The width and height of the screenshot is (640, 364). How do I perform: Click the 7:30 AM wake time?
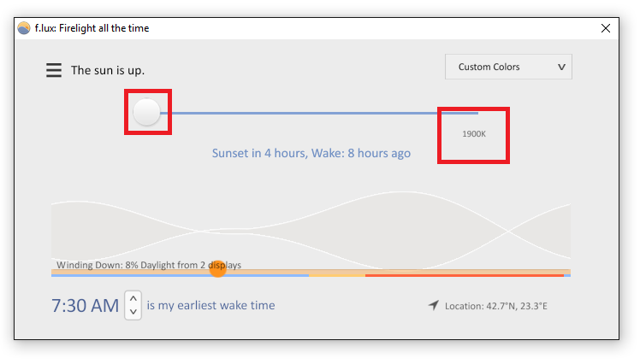click(85, 306)
